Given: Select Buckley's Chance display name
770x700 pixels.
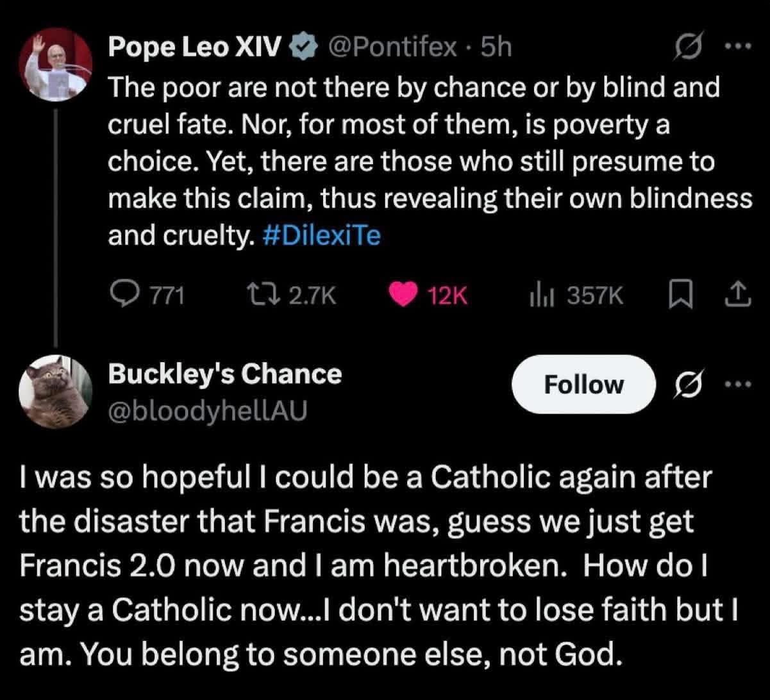Looking at the screenshot, I should [x=226, y=374].
